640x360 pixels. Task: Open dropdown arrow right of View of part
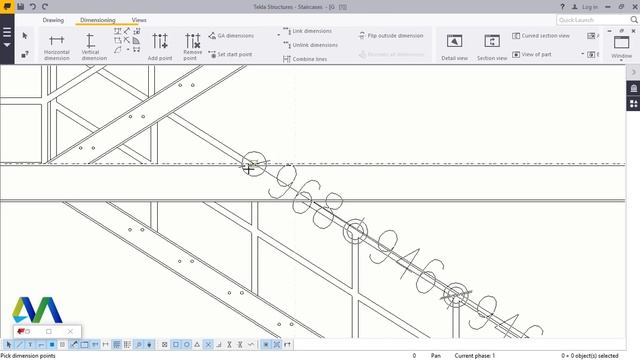(x=582, y=54)
